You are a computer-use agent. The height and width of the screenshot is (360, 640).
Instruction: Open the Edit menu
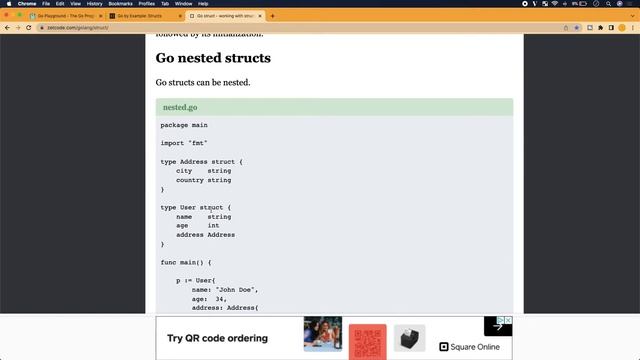click(60, 4)
